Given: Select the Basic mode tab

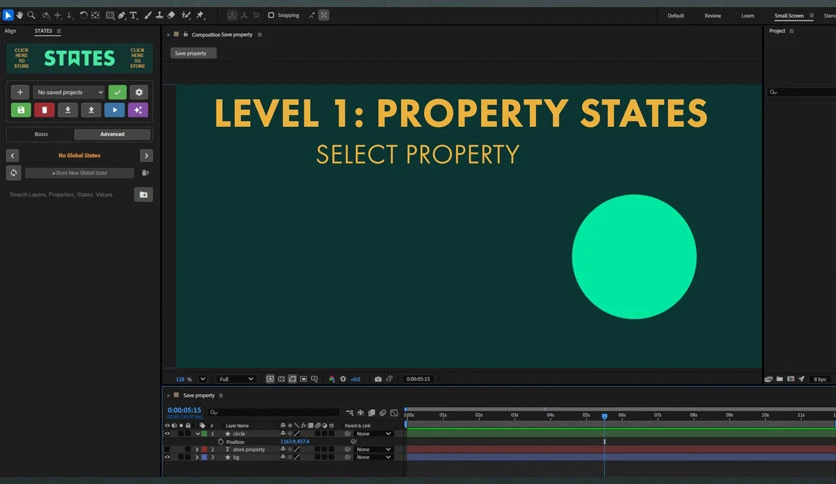Looking at the screenshot, I should 41,134.
